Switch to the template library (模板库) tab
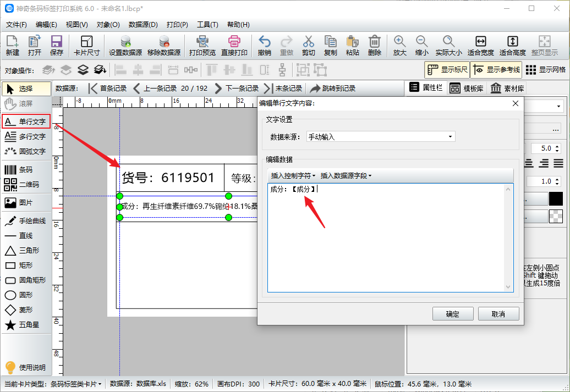This screenshot has height=392, width=570. [467, 88]
